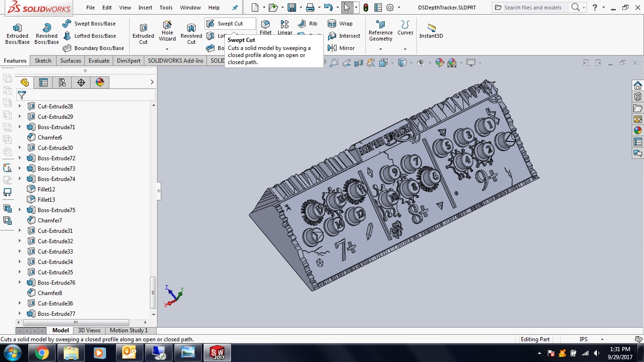Open Apply Scene options
644x362 pixels.
click(452, 63)
